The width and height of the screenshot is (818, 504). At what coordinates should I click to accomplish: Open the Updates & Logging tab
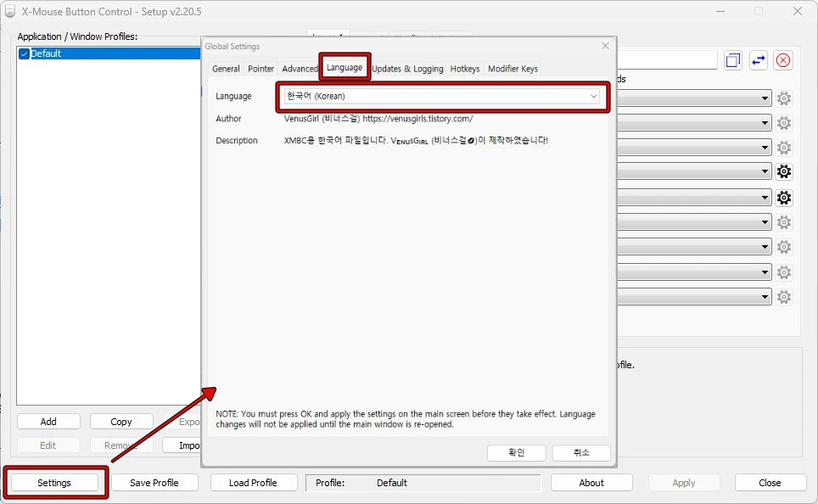coord(407,69)
